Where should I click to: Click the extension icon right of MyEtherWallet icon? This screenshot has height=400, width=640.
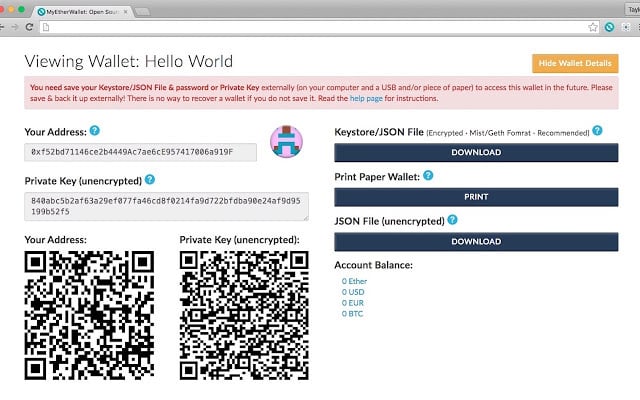pos(626,27)
